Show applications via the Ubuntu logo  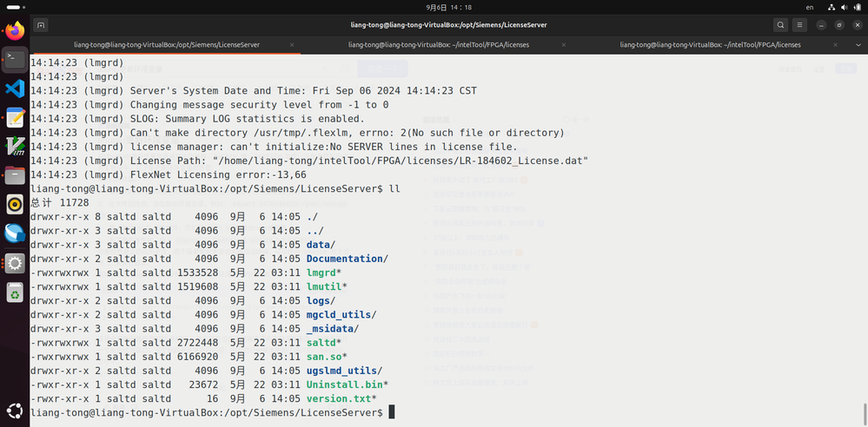[15, 411]
